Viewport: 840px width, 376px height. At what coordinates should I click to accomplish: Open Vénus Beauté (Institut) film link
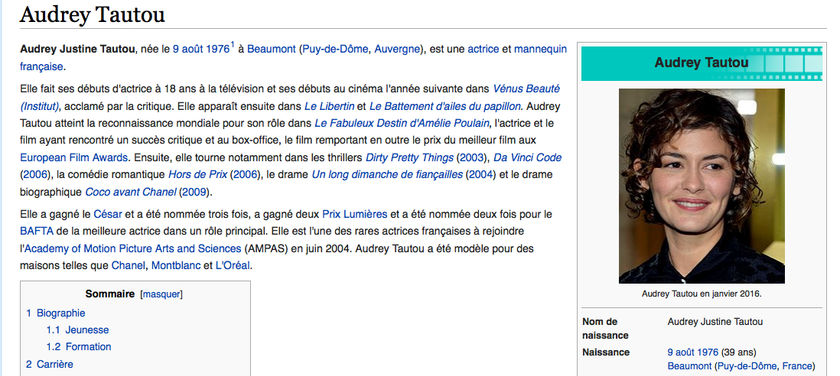point(526,88)
